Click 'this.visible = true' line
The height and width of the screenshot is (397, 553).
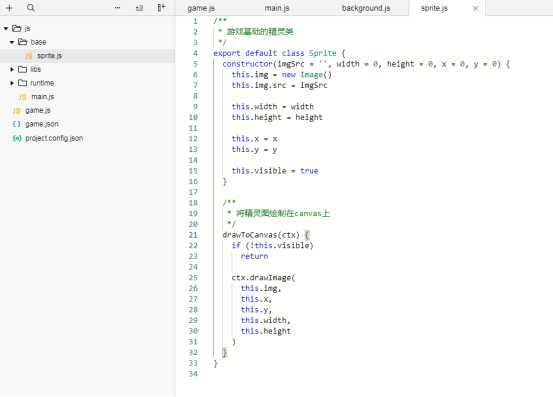tap(275, 171)
